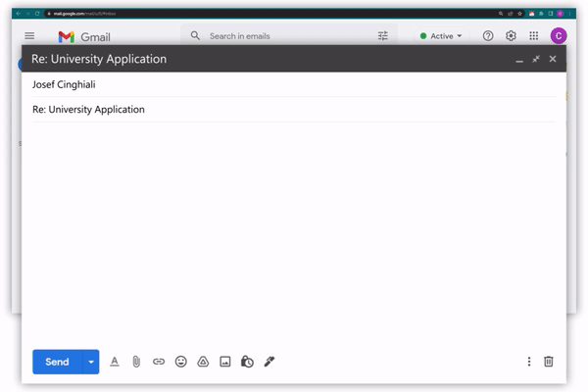Open Gmail settings gear
Screen dimensions: 588x392
coord(511,36)
